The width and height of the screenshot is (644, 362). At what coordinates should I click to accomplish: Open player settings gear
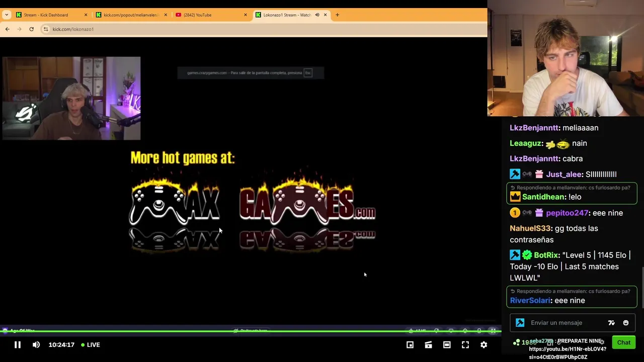pos(484,344)
